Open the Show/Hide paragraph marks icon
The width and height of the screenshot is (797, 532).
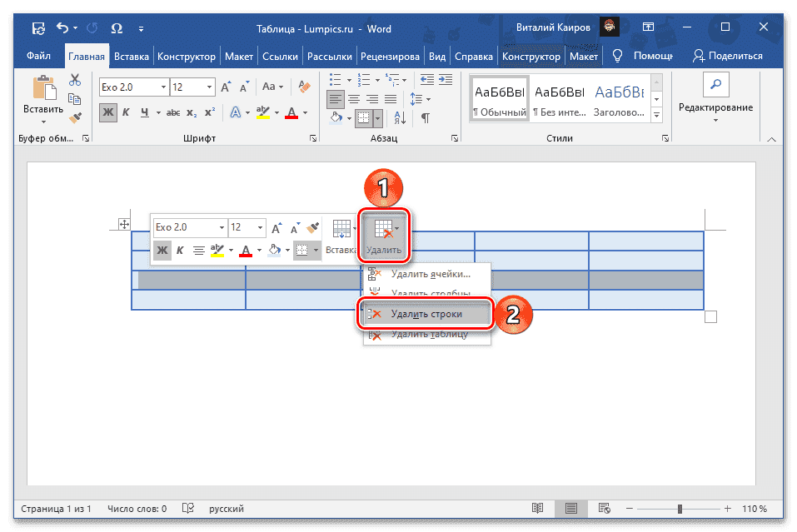(x=425, y=117)
